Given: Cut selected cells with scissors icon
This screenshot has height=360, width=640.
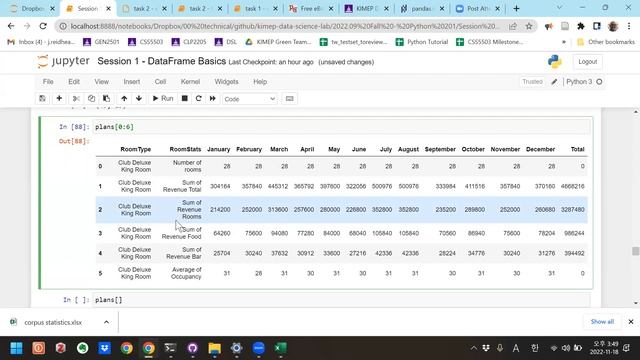Looking at the screenshot, I should [76, 98].
